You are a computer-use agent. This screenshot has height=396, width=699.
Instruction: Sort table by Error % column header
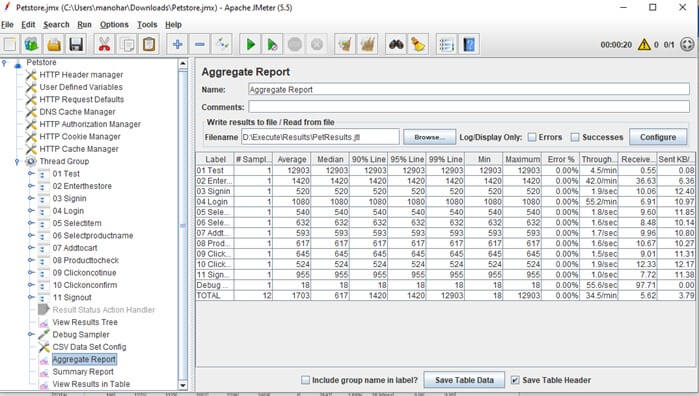pos(561,159)
